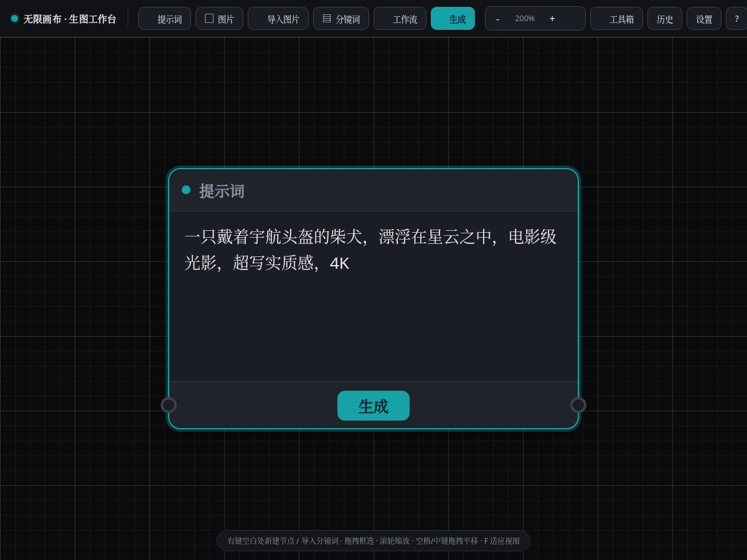Open the 工作流 menu
Viewport: 747px width, 560px height.
pyautogui.click(x=400, y=19)
